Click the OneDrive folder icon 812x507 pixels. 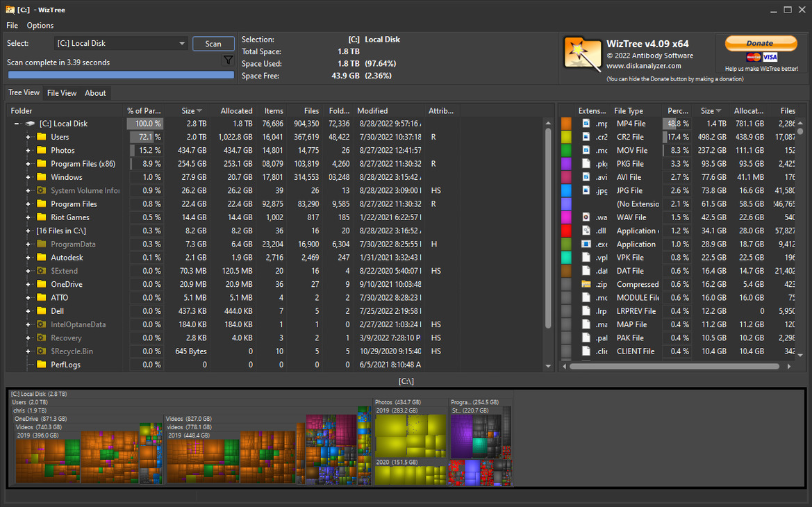42,284
